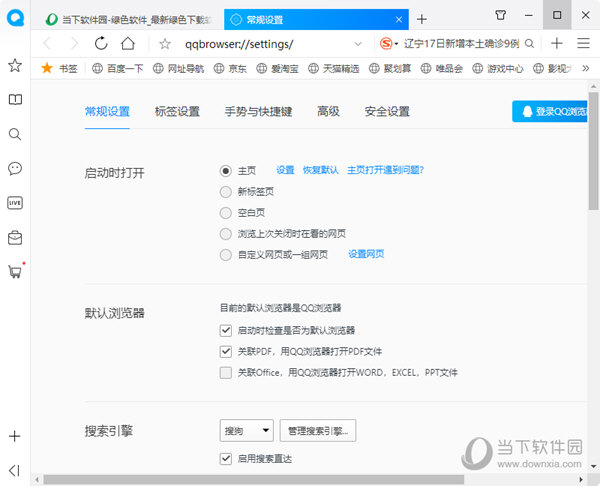
Task: Select the 新标签页 radio button
Action: pyautogui.click(x=226, y=192)
